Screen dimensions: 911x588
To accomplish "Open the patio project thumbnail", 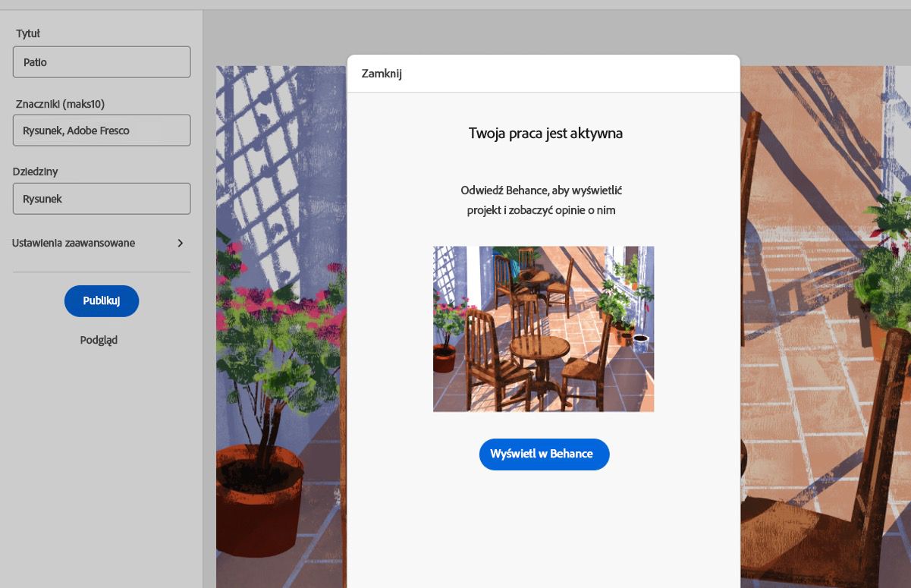I will [543, 328].
